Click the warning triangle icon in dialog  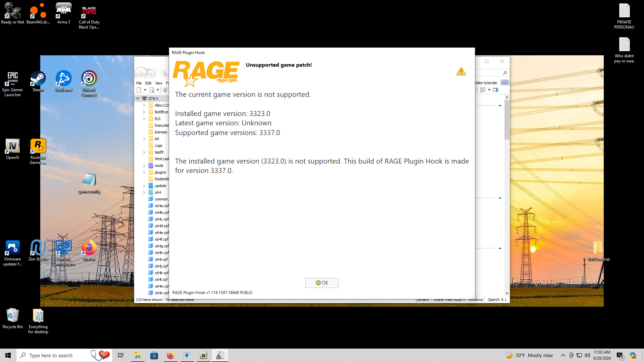(x=461, y=71)
